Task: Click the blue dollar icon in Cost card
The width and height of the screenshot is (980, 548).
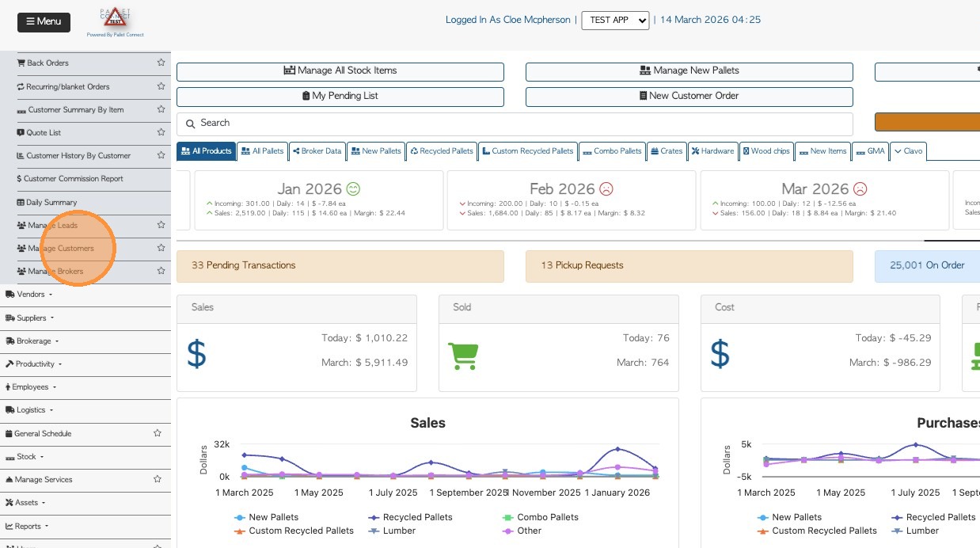Action: pos(720,353)
